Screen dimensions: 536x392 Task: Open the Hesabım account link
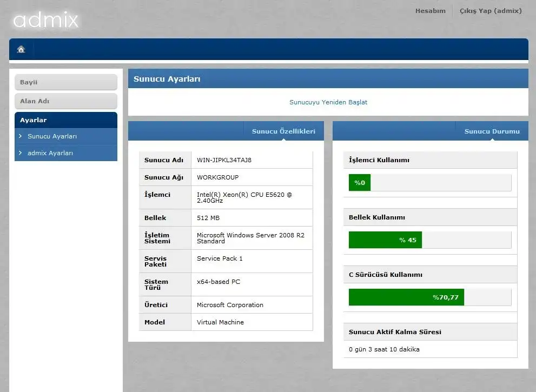[x=431, y=11]
